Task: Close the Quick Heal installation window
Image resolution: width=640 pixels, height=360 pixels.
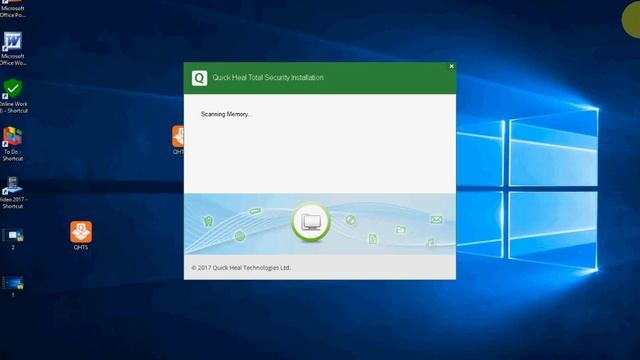Action: (x=451, y=66)
